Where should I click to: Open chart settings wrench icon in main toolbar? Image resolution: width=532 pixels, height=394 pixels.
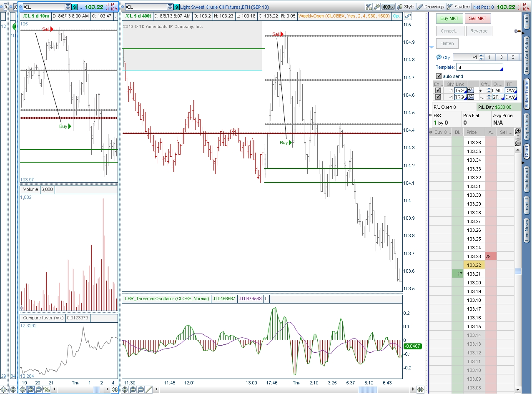click(x=376, y=7)
